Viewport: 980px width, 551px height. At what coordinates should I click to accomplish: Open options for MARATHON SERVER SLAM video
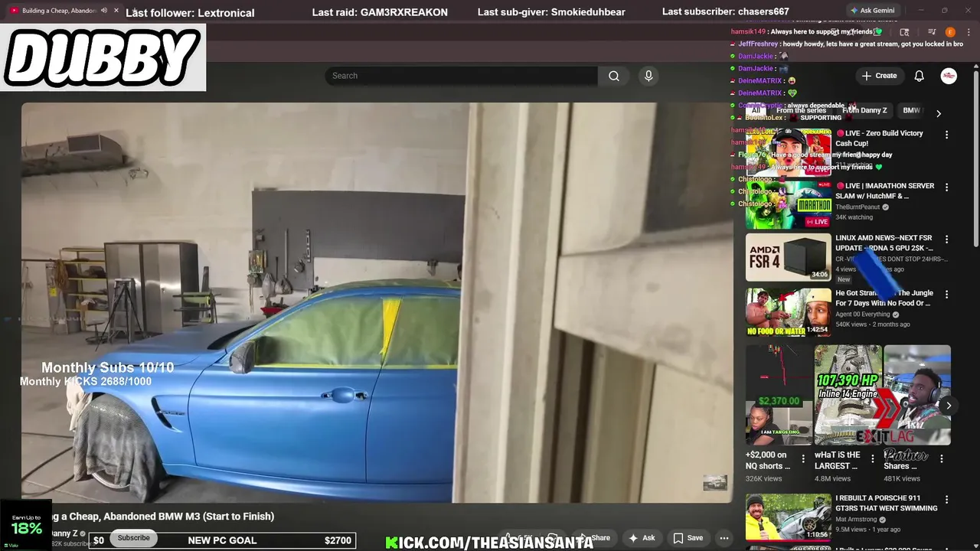pyautogui.click(x=946, y=187)
